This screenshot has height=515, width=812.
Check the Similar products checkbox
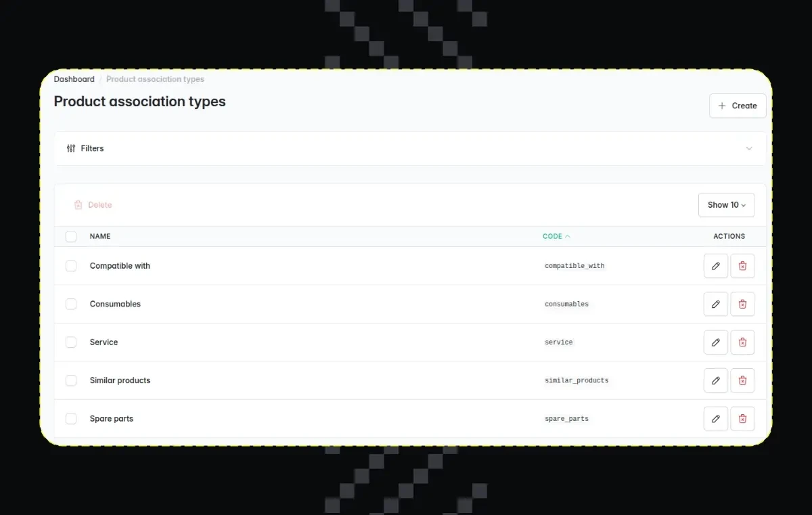tap(71, 380)
